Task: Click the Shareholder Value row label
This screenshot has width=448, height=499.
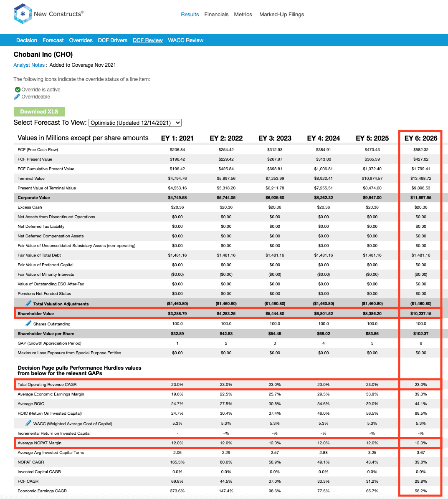Action: pyautogui.click(x=35, y=313)
